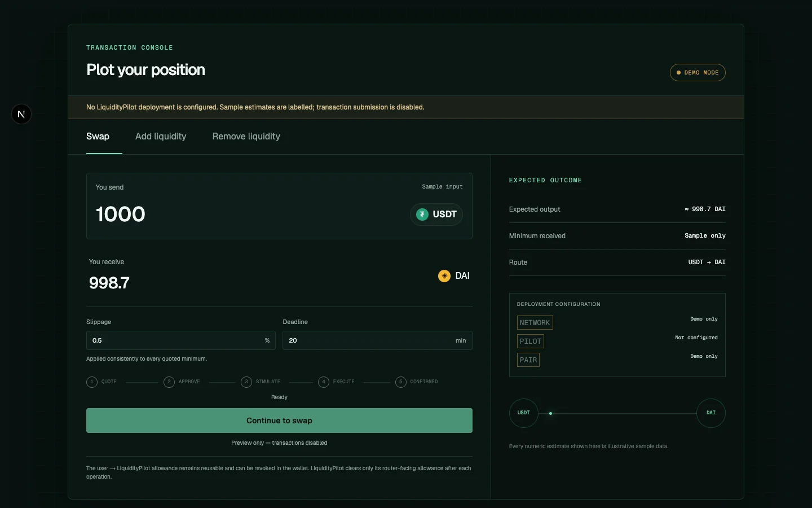
Task: Click the '≈ 998.7 DAI' expected output value
Action: [705, 209]
